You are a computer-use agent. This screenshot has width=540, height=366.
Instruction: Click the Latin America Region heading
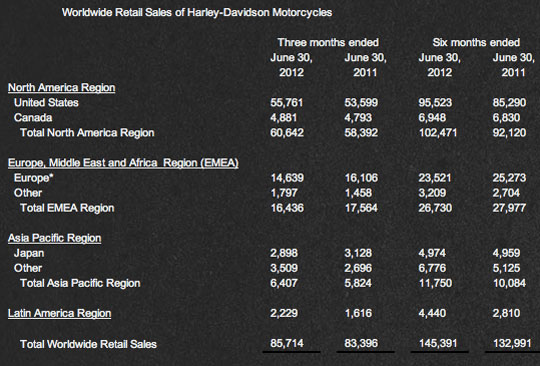point(59,313)
